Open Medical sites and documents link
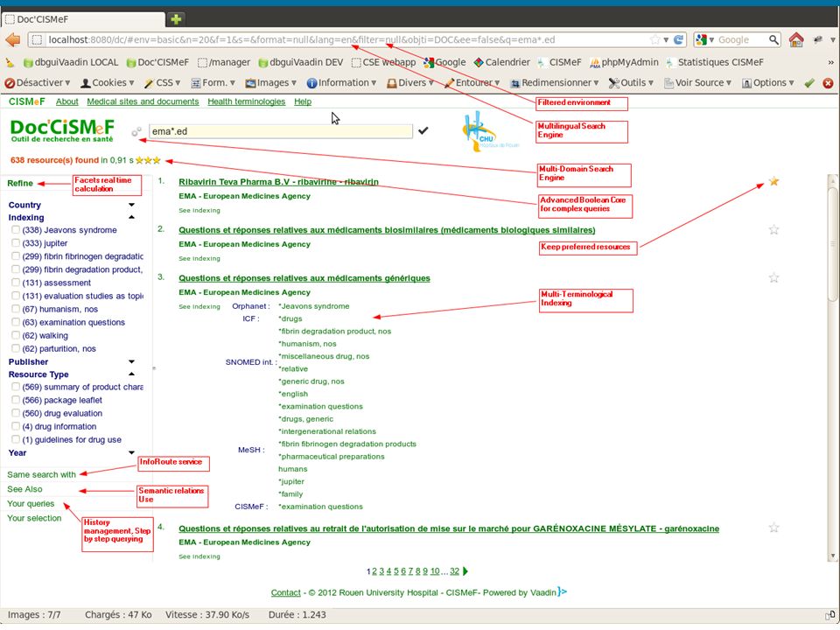This screenshot has height=630, width=840. (x=143, y=101)
